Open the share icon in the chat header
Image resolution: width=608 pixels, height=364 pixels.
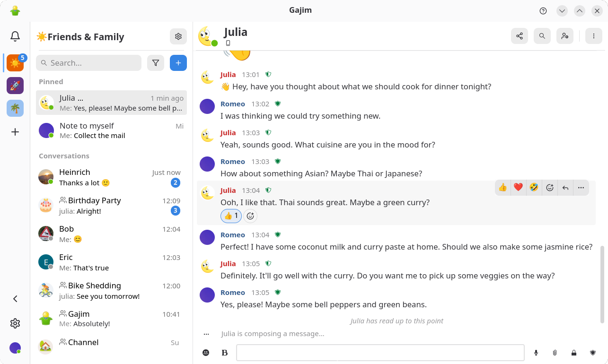(x=520, y=36)
